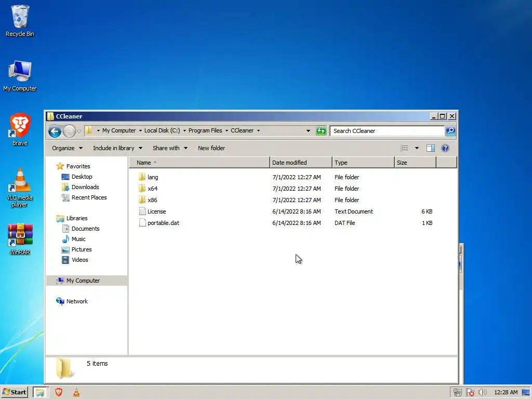
Task: Open Downloads in Favorites
Action: [85, 187]
